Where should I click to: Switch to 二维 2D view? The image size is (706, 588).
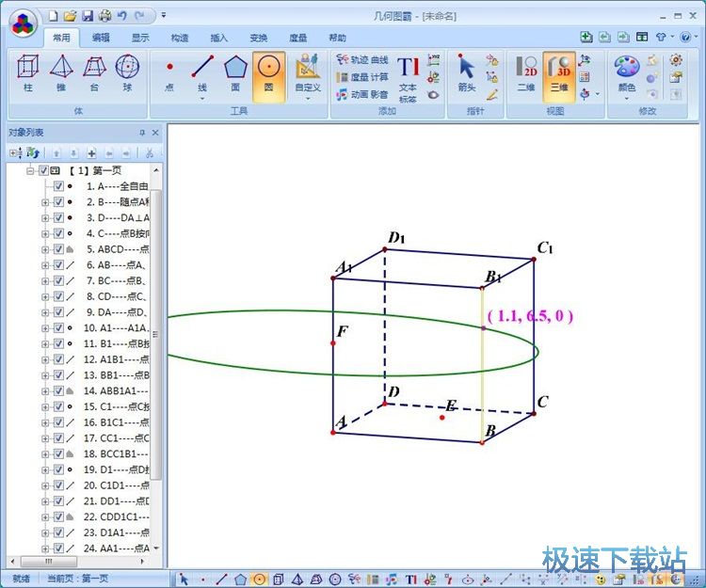526,73
